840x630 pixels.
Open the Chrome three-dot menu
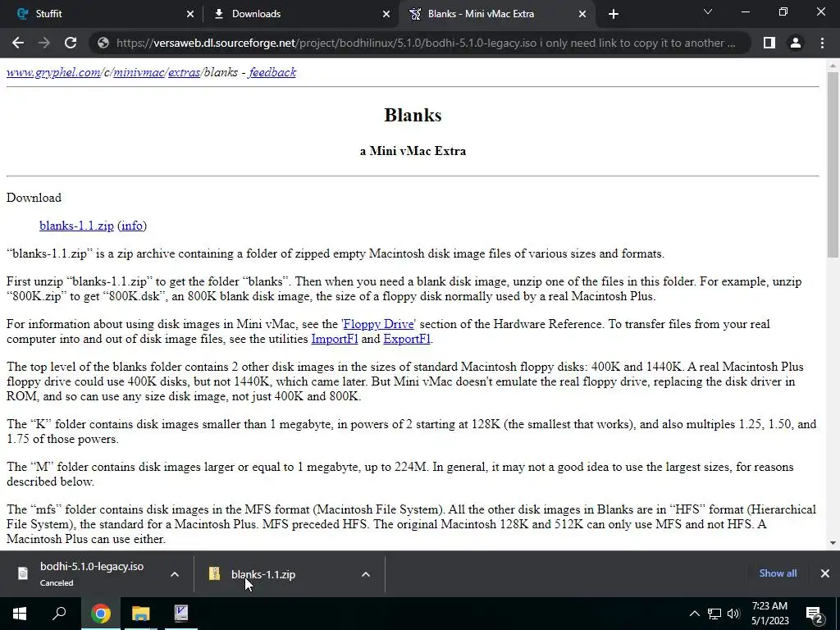(x=822, y=43)
